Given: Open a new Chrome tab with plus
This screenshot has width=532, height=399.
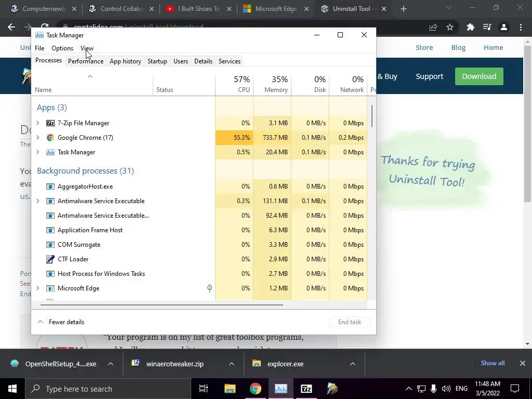Looking at the screenshot, I should [x=403, y=9].
